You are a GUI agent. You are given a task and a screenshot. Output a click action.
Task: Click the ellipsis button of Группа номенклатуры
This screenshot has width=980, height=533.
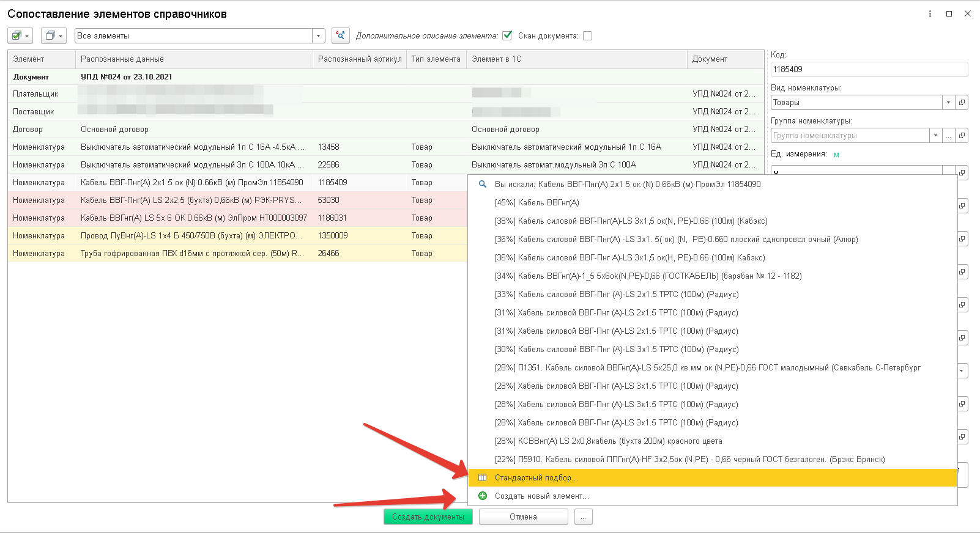(x=949, y=136)
